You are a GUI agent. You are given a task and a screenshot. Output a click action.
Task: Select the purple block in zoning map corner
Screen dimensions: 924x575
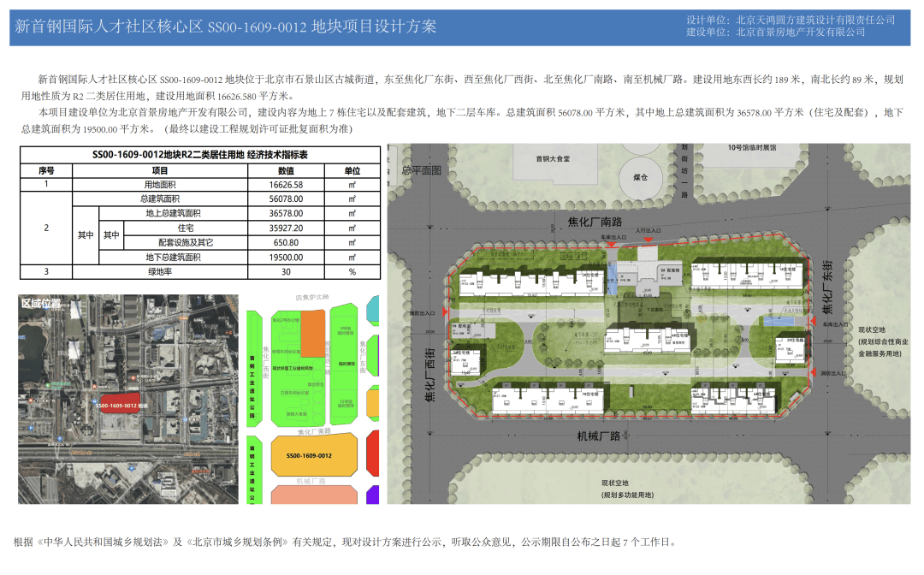click(x=372, y=495)
